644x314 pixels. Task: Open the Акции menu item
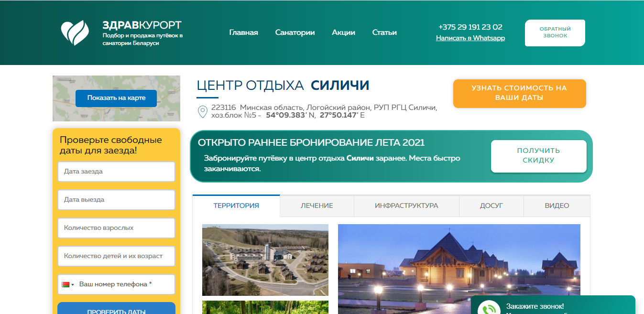click(x=343, y=32)
